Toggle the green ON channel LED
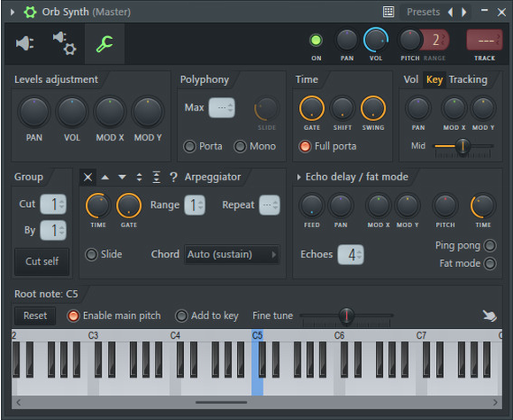The image size is (513, 420). [x=316, y=41]
